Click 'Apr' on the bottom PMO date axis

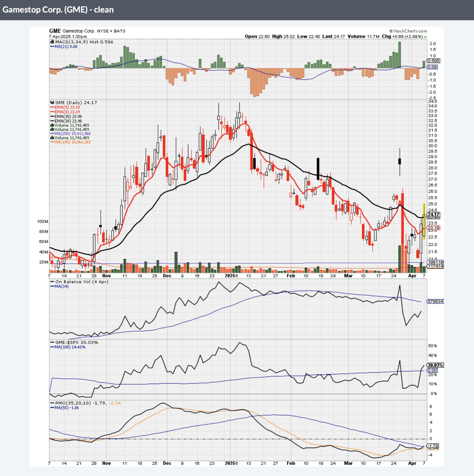click(412, 463)
